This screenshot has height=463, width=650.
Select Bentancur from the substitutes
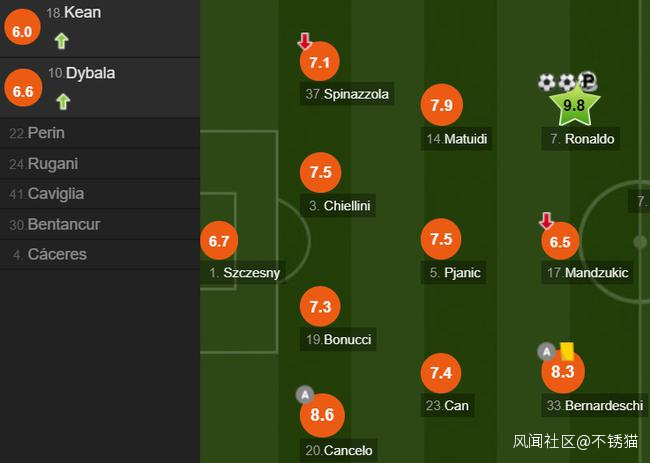point(63,224)
